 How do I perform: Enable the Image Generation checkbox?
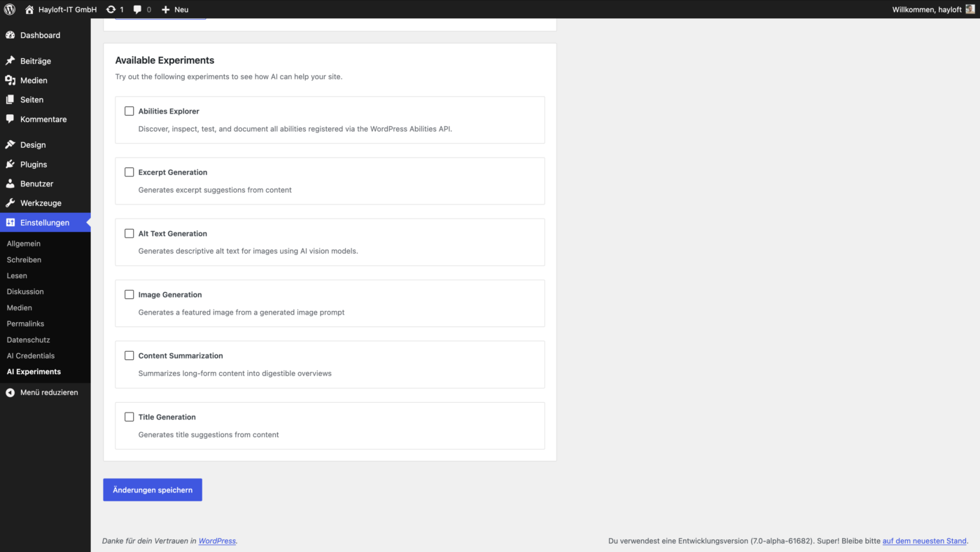pyautogui.click(x=129, y=295)
